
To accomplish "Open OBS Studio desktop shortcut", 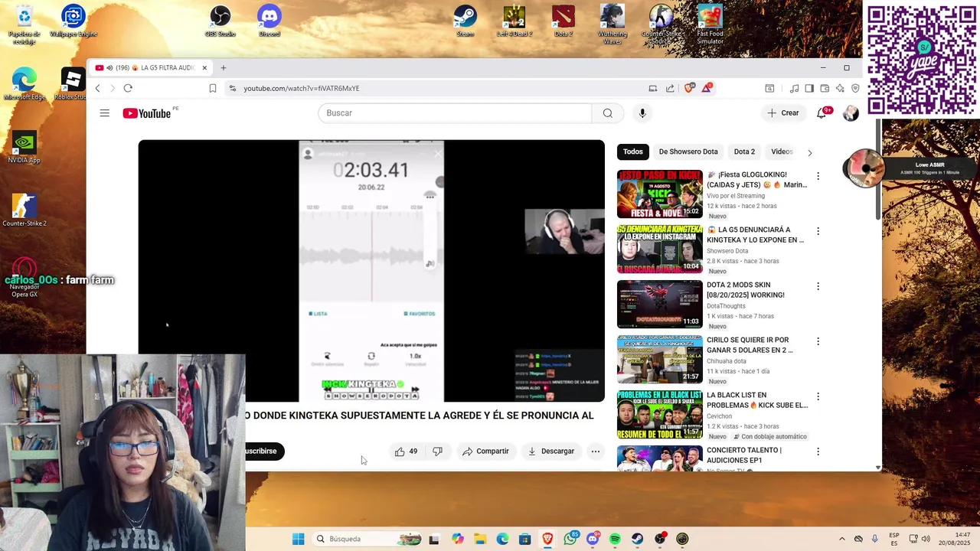I will pos(220,21).
